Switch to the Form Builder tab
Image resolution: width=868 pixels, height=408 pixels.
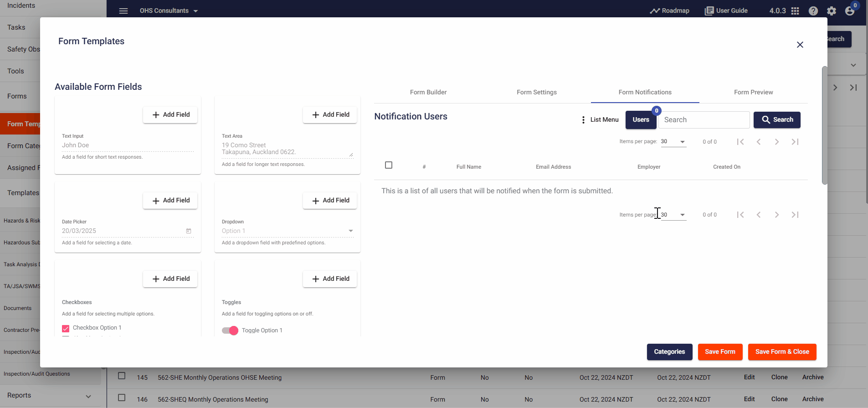[x=428, y=92]
